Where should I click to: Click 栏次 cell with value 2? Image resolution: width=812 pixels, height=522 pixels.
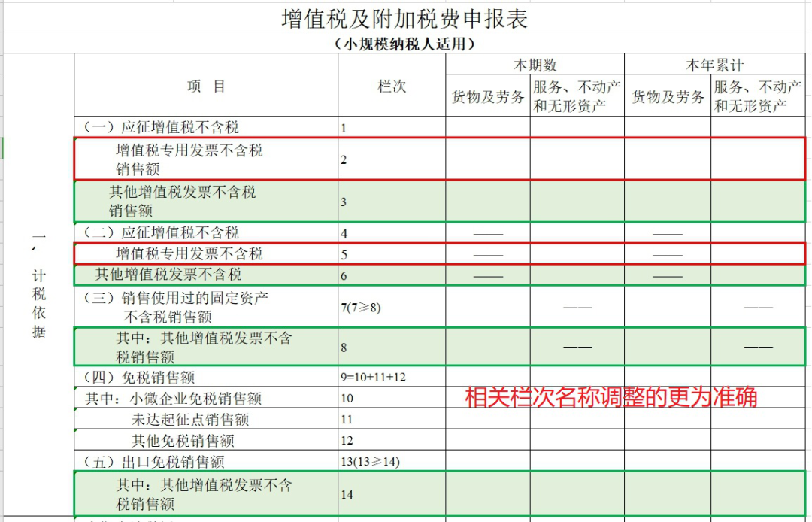click(392, 159)
